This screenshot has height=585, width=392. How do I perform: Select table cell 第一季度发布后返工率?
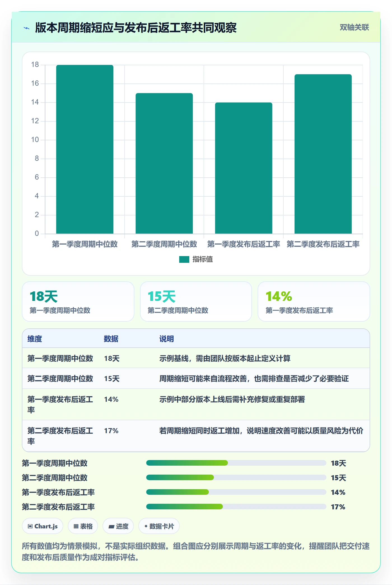pos(60,405)
